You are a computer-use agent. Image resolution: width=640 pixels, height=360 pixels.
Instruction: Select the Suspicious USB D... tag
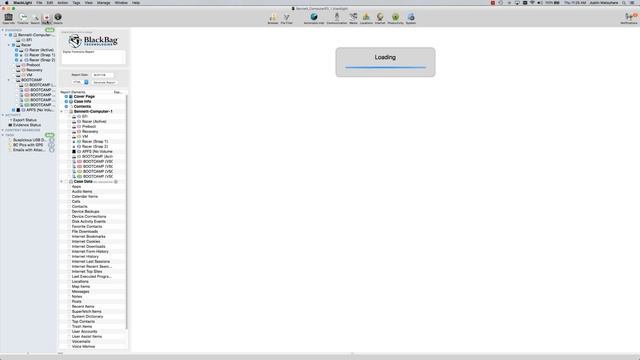[x=29, y=140]
